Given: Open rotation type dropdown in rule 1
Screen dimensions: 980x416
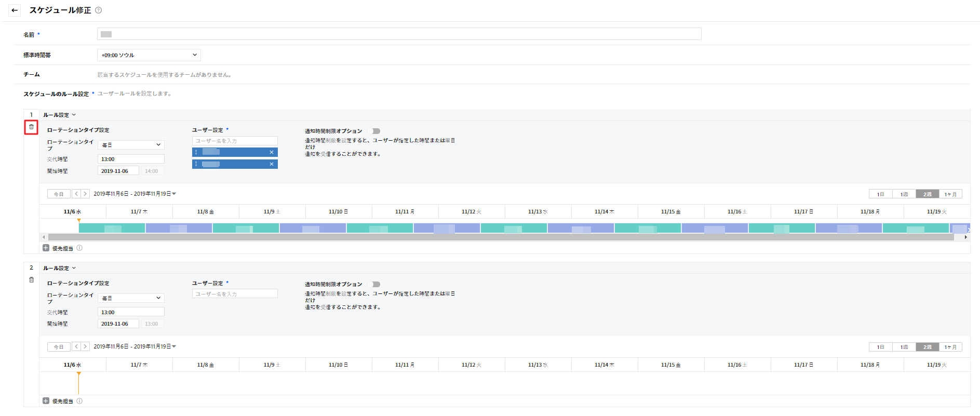Looking at the screenshot, I should pyautogui.click(x=131, y=145).
